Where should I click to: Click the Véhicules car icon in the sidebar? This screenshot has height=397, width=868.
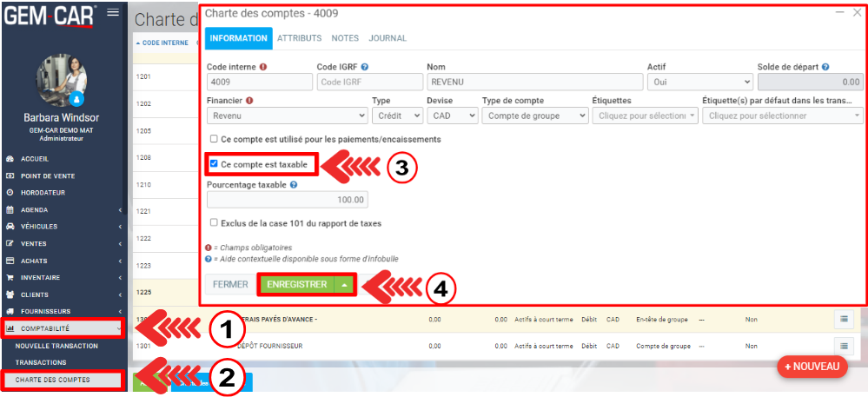point(10,226)
